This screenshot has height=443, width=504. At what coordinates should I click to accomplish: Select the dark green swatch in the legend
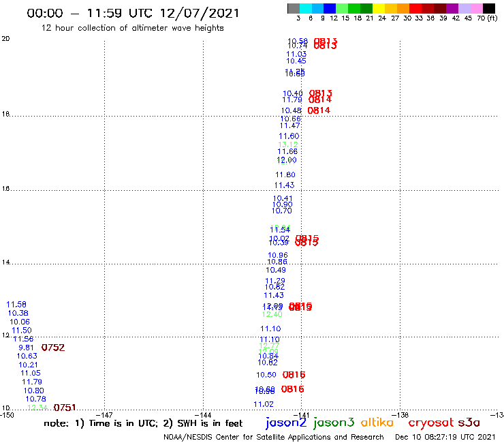[x=366, y=8]
